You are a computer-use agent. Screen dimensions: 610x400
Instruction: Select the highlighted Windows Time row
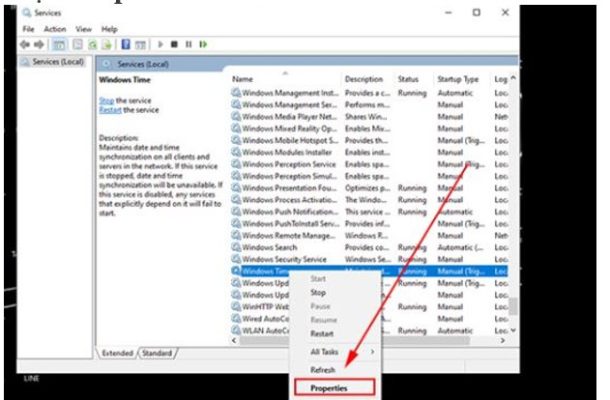pyautogui.click(x=370, y=271)
